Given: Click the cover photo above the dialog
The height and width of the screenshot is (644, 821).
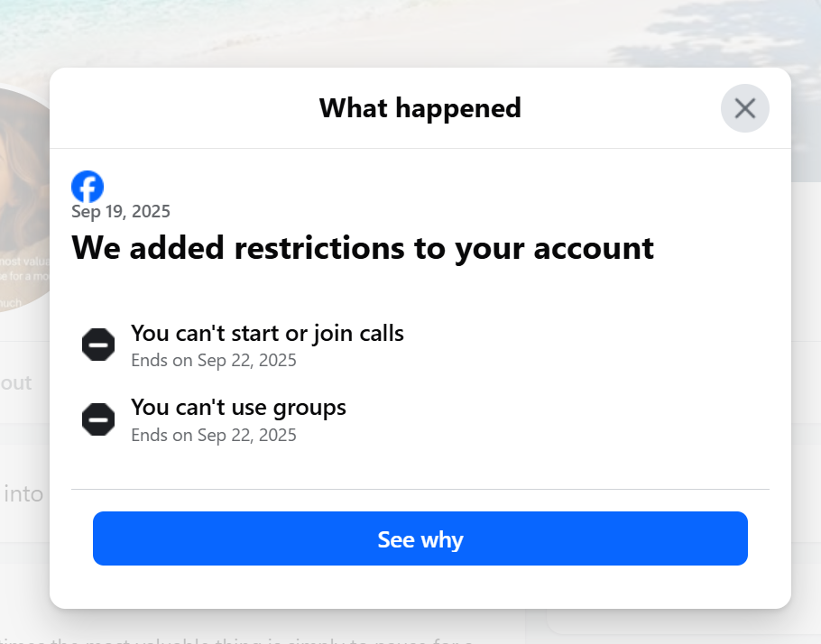Looking at the screenshot, I should point(410,33).
